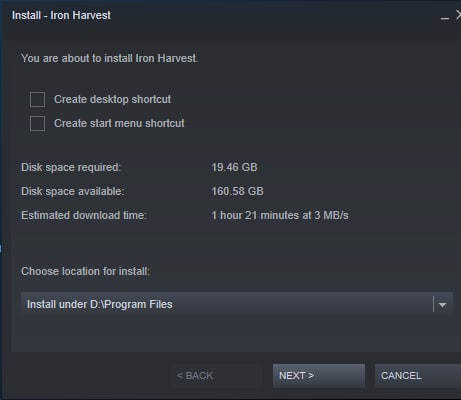This screenshot has width=461, height=400.
Task: Minimize the Install - Iron Harvest window
Action: 445,16
